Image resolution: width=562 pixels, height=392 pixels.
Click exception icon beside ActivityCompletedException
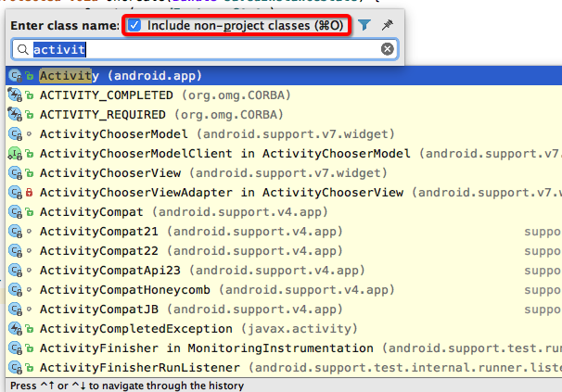15,329
